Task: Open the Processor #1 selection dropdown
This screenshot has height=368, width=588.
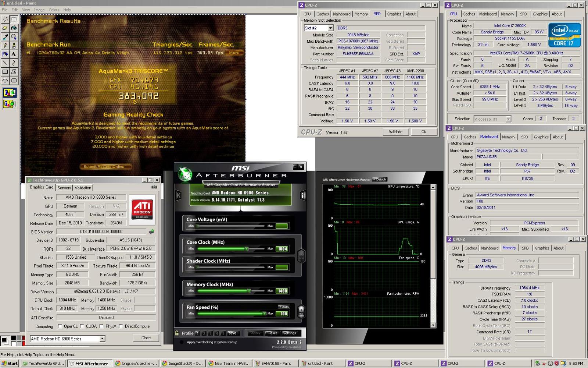Action: coord(508,119)
